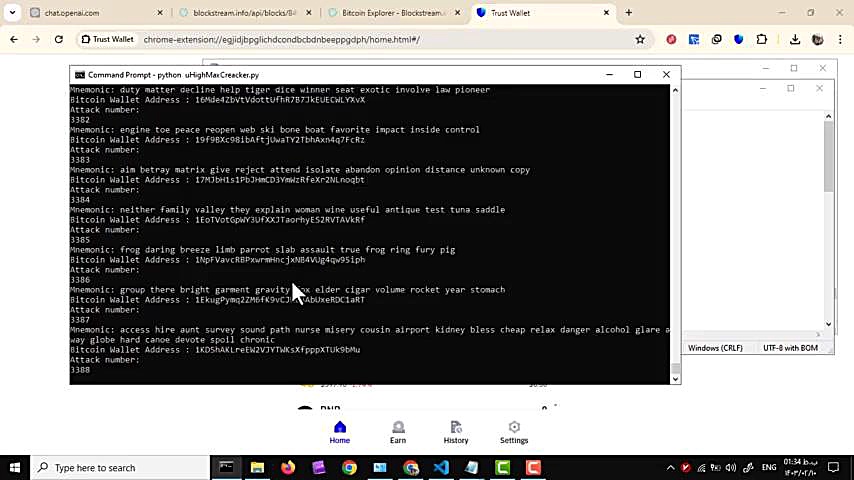Image resolution: width=854 pixels, height=480 pixels.
Task: Open the green Camtasia taskbar icon
Action: 502,467
